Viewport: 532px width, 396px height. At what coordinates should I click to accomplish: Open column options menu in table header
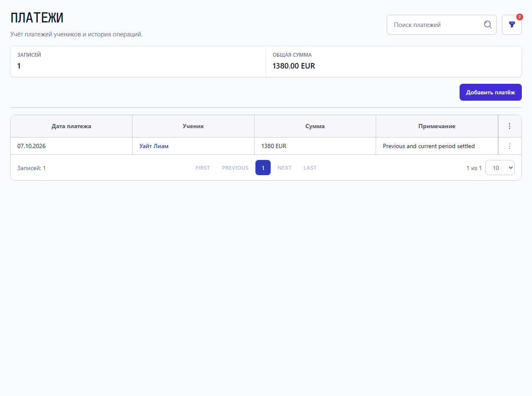tap(510, 126)
